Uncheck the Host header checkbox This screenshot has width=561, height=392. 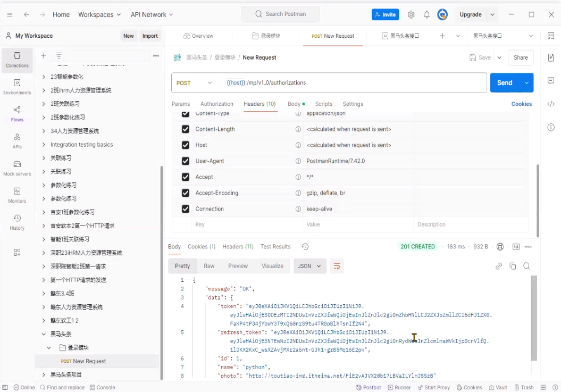point(186,145)
